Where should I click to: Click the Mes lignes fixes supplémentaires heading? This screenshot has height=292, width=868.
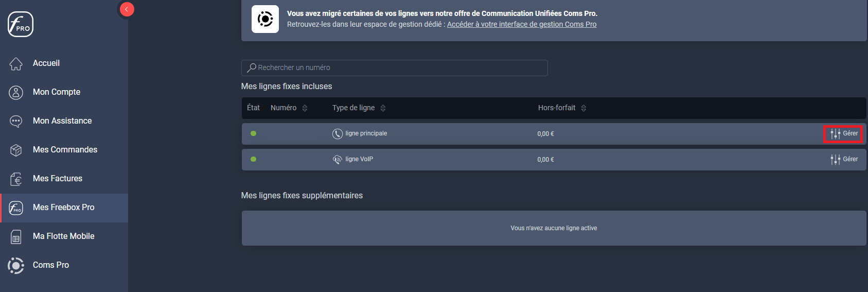tap(302, 195)
